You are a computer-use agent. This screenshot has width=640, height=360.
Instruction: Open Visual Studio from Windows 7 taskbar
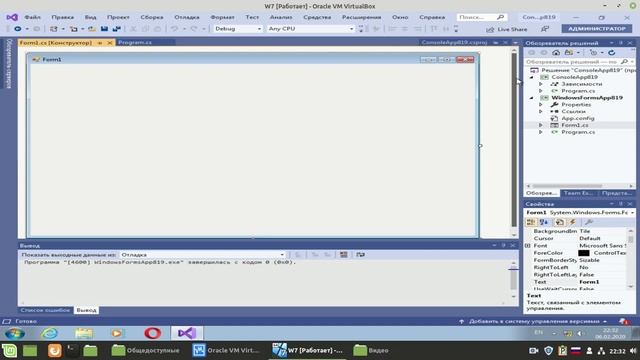pos(187,333)
